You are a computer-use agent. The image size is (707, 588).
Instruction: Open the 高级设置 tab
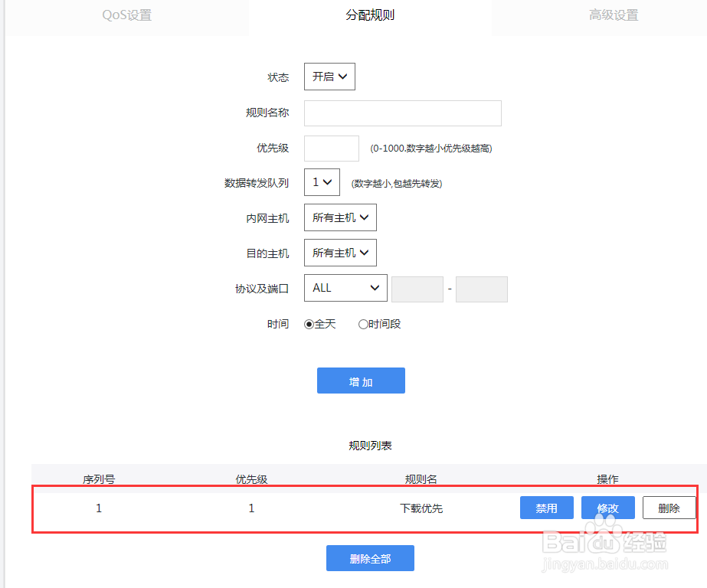pyautogui.click(x=614, y=15)
